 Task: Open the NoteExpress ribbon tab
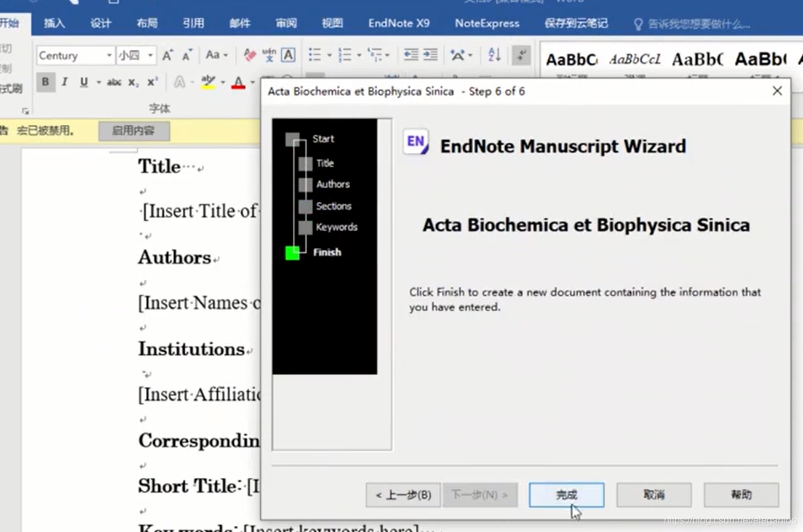coord(487,23)
